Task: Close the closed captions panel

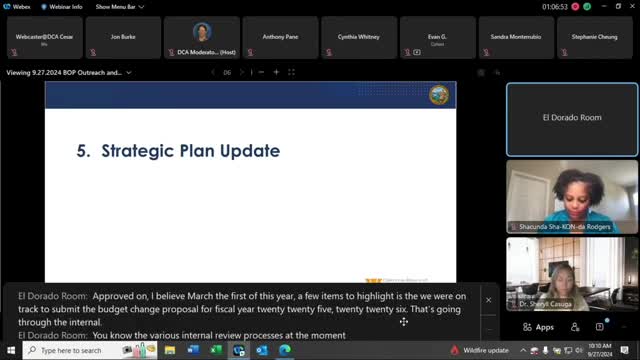Action: click(489, 300)
